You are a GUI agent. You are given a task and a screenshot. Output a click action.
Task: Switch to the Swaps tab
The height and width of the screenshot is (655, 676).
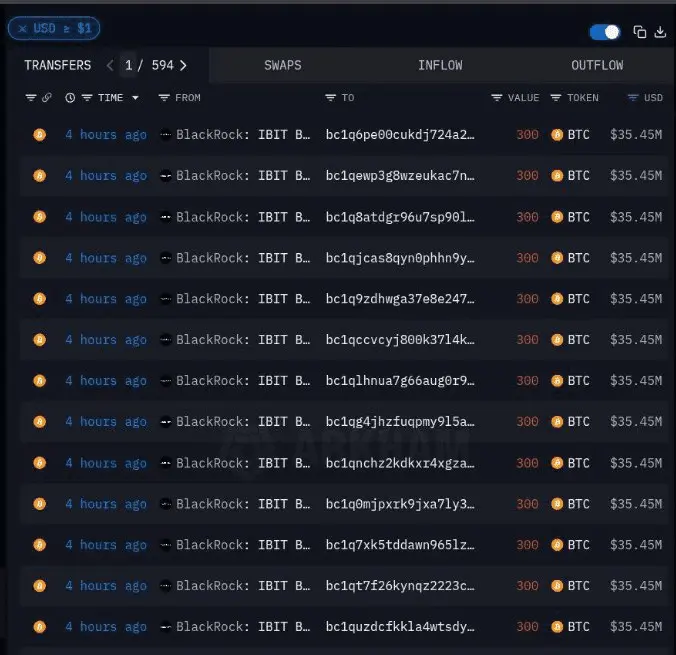[283, 65]
